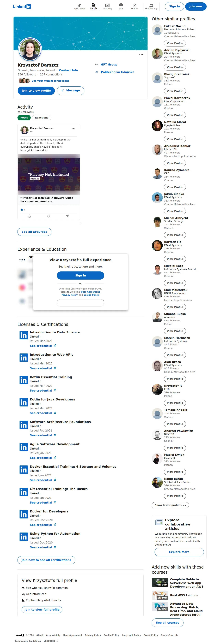Open Arkadiusz Konior profile avatar

[157, 150]
